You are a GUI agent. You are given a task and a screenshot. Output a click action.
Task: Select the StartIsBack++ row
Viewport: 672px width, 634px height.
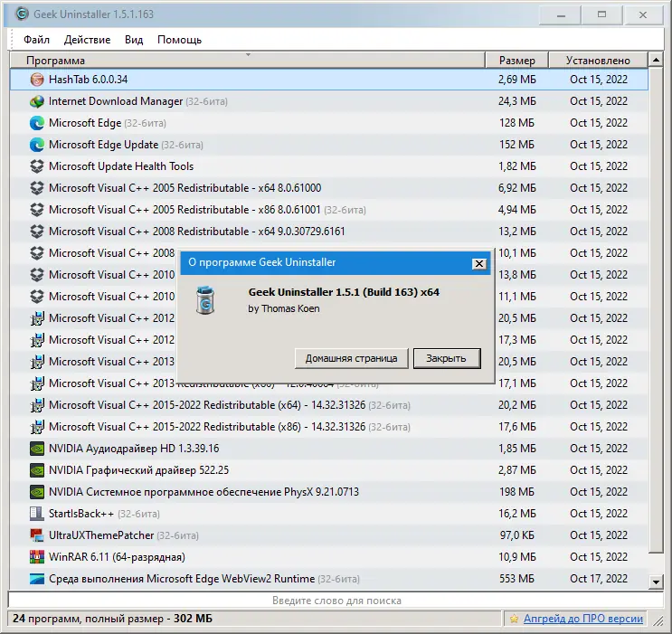(328, 514)
